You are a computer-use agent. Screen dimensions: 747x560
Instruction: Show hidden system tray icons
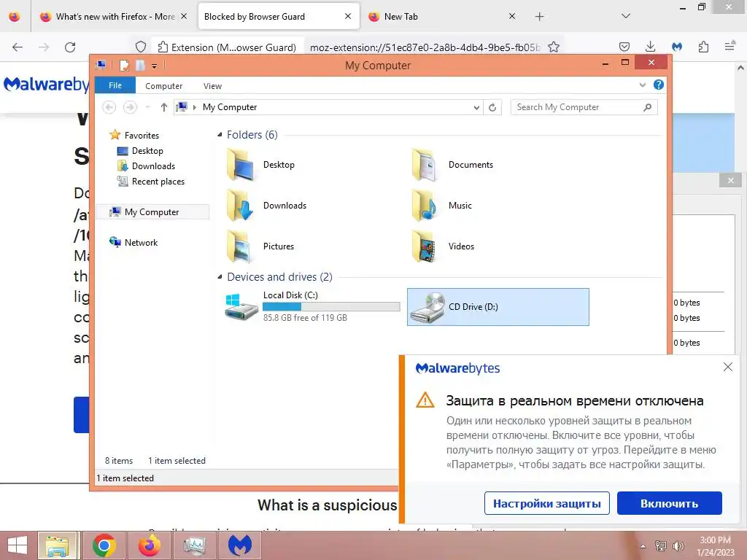coord(643,546)
